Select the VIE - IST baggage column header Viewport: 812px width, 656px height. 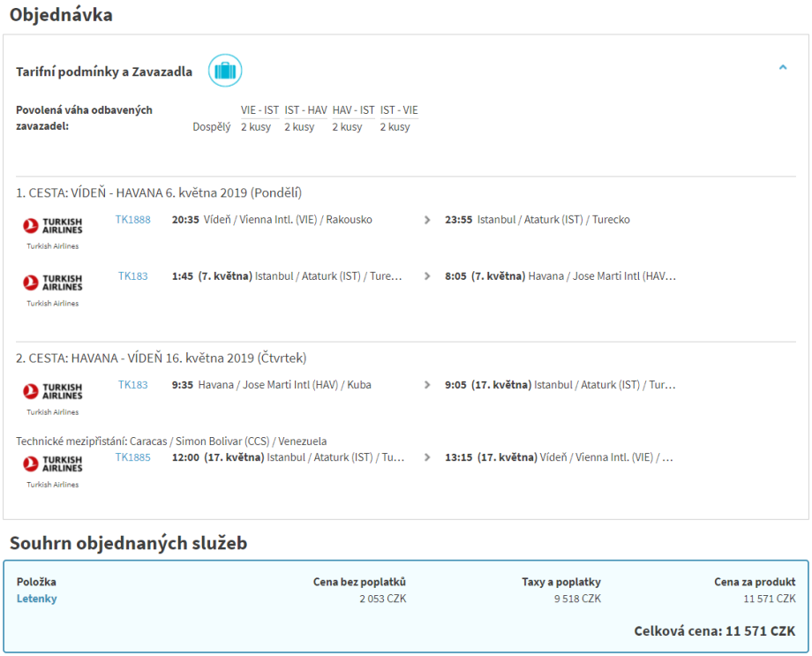[259, 110]
